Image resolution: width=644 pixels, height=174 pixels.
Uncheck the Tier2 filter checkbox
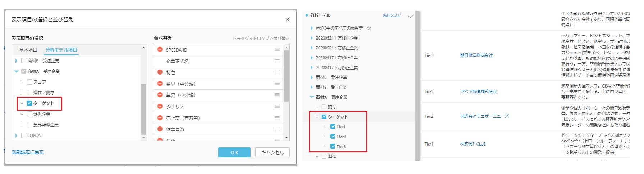pyautogui.click(x=333, y=137)
